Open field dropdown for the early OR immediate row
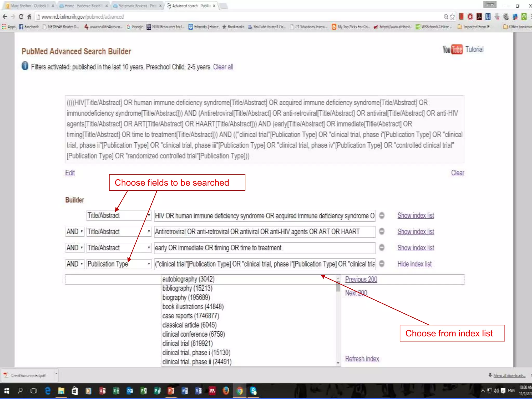 (119, 248)
